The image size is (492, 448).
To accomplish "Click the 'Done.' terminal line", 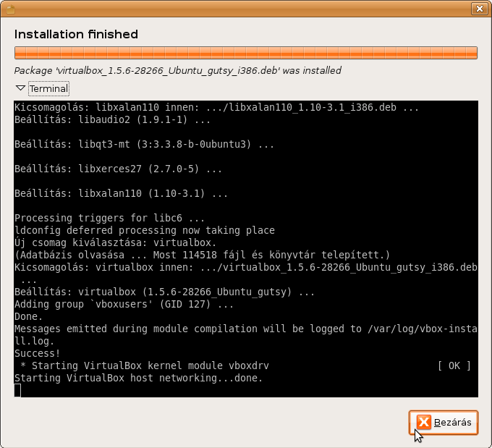I will coord(28,316).
